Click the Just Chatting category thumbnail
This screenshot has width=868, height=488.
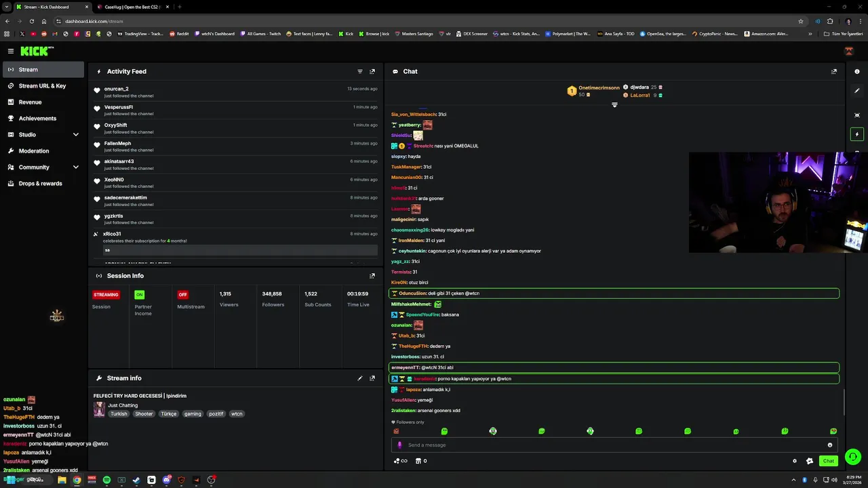99,409
